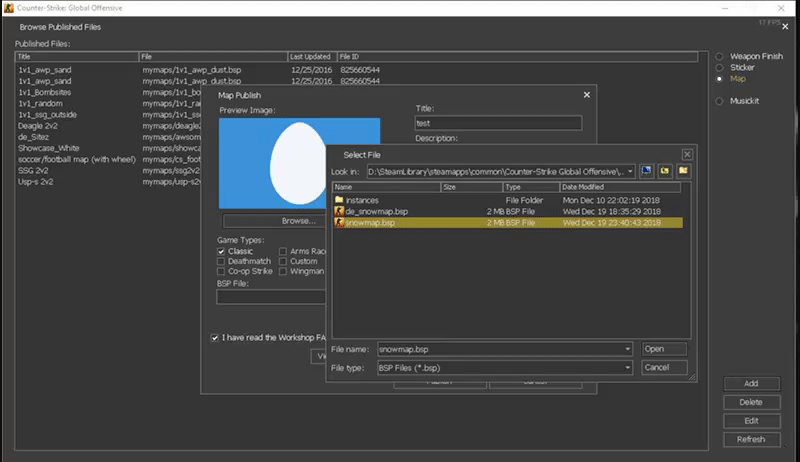Select the SSG 2v2 published file
800x462 pixels.
[x=33, y=171]
